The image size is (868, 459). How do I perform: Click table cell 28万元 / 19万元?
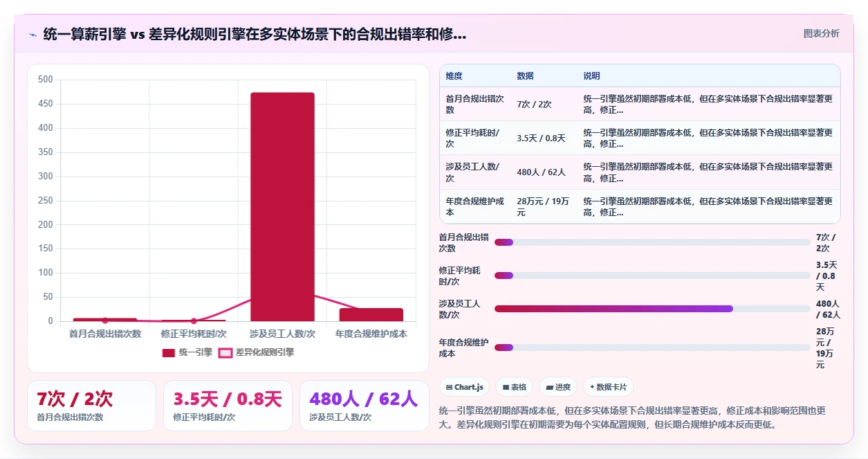coord(543,206)
